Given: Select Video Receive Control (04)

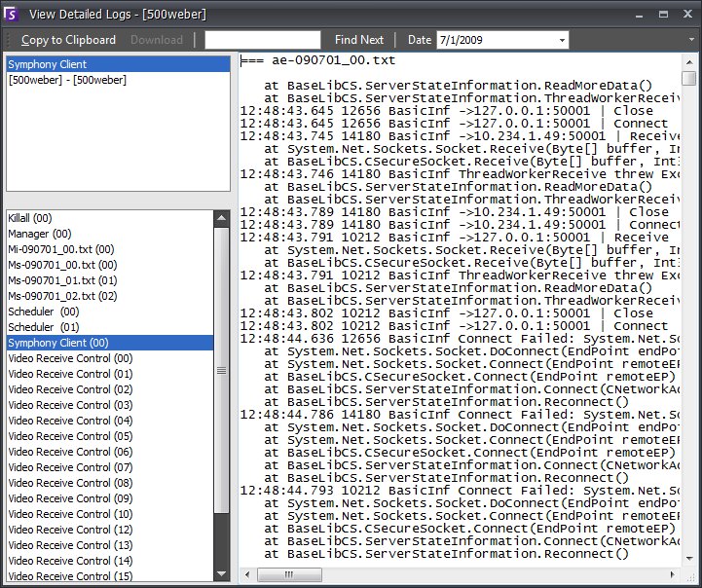Looking at the screenshot, I should point(110,421).
